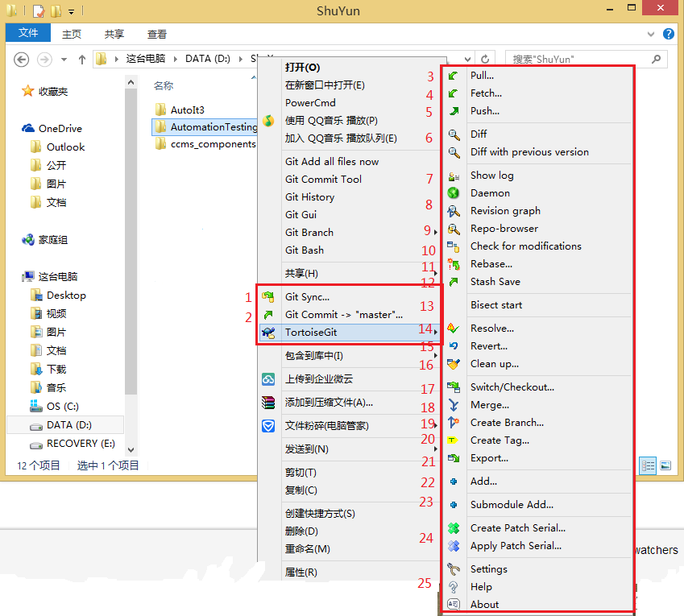Select the ccms_components folder
684x616 pixels.
tap(205, 144)
